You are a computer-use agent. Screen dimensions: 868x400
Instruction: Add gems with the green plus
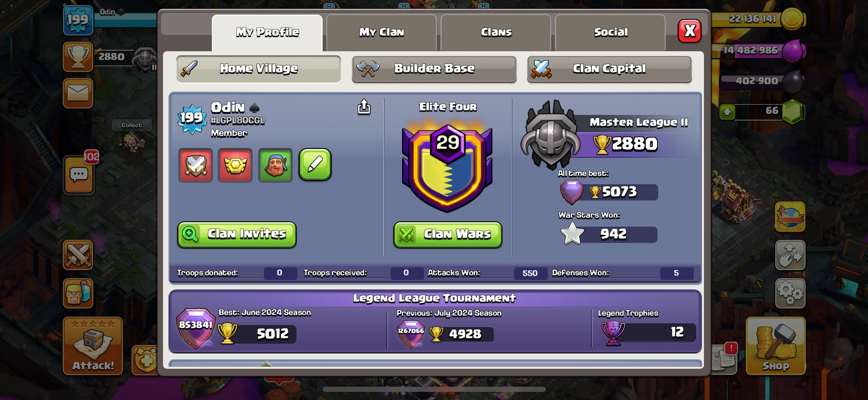click(727, 112)
